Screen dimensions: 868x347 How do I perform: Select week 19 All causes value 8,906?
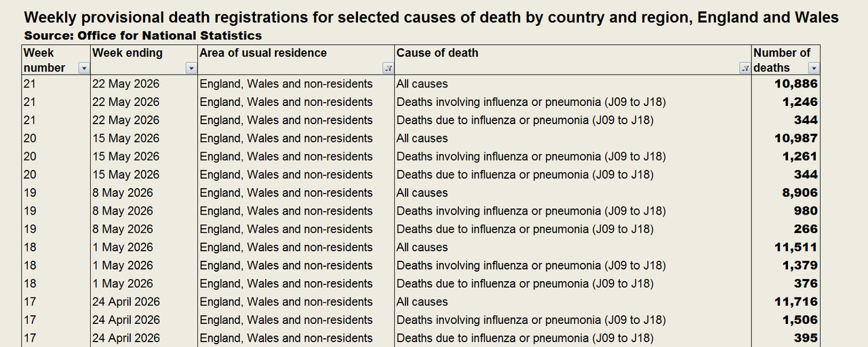785,193
